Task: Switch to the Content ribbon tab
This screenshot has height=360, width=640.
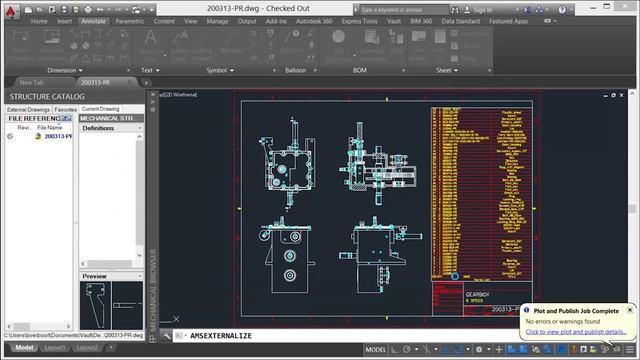Action: (164, 21)
